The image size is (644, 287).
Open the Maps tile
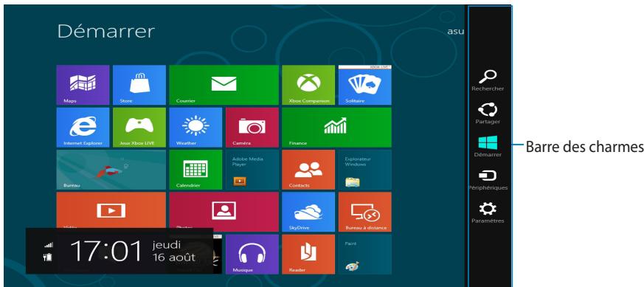(x=83, y=85)
